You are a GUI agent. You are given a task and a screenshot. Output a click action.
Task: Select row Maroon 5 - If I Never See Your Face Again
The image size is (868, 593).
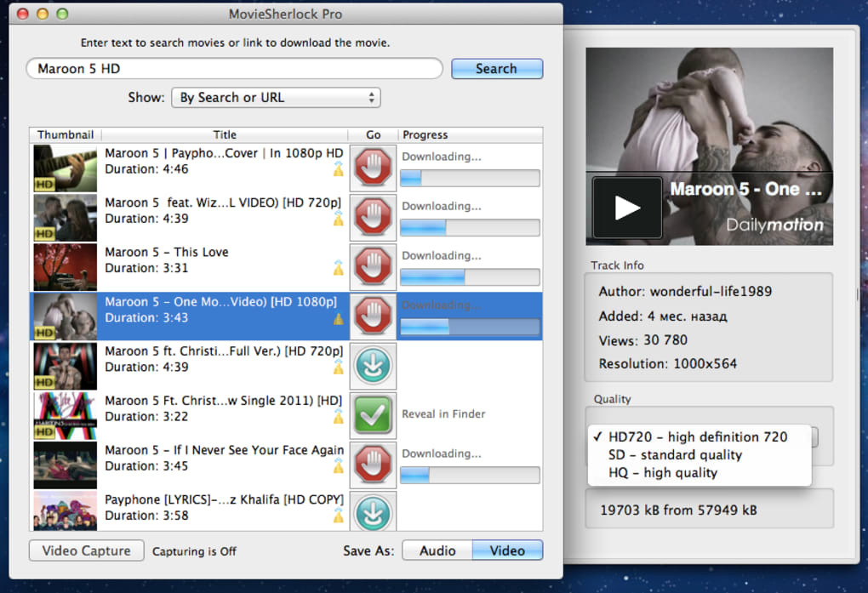(x=224, y=450)
